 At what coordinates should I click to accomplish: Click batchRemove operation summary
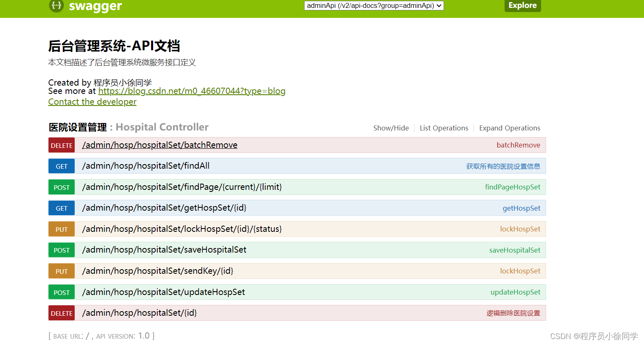tap(518, 145)
